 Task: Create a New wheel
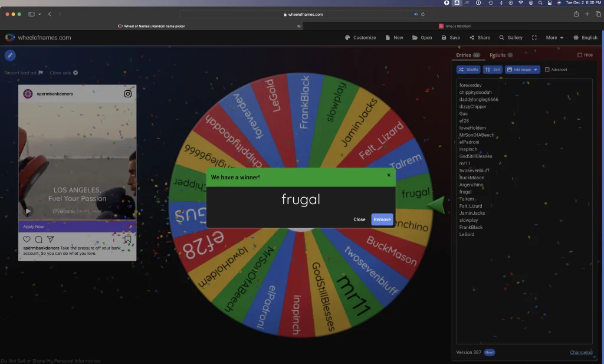pos(394,37)
